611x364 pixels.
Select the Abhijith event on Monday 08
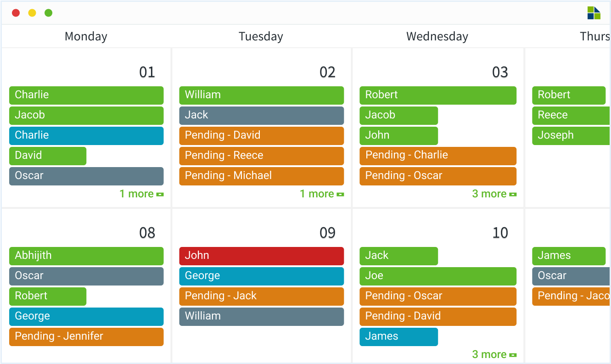click(86, 256)
